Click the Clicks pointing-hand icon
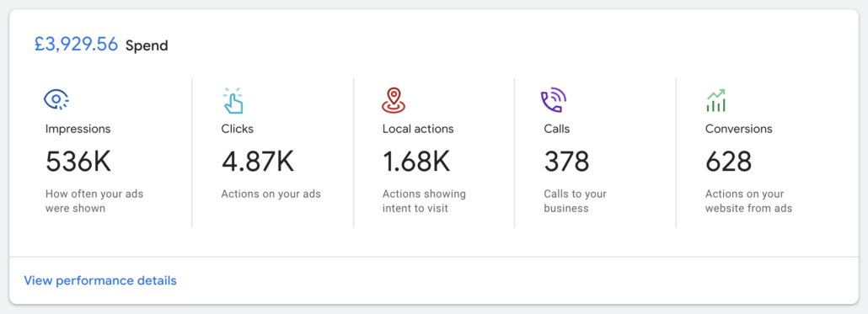Image resolution: width=868 pixels, height=314 pixels. click(233, 101)
